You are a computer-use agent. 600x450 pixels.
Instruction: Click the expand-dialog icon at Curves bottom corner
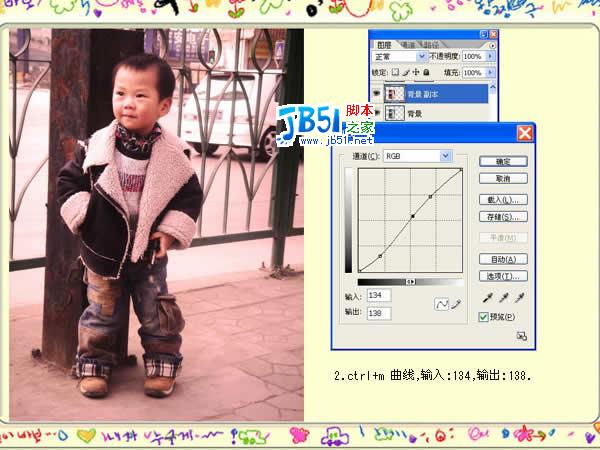pyautogui.click(x=522, y=336)
